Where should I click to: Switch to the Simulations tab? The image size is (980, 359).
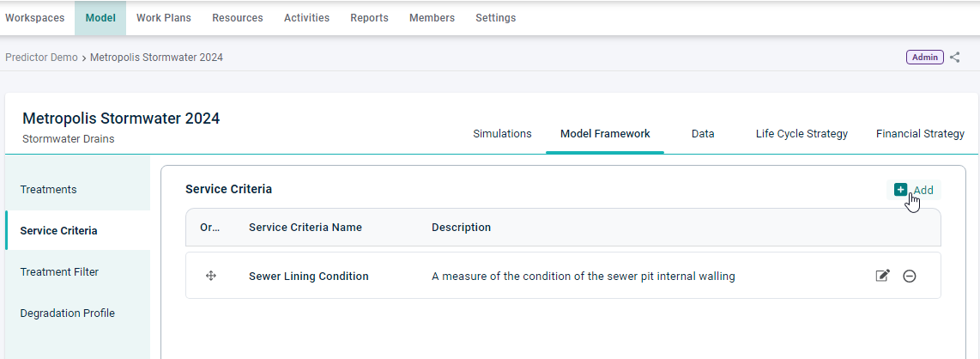click(x=503, y=134)
